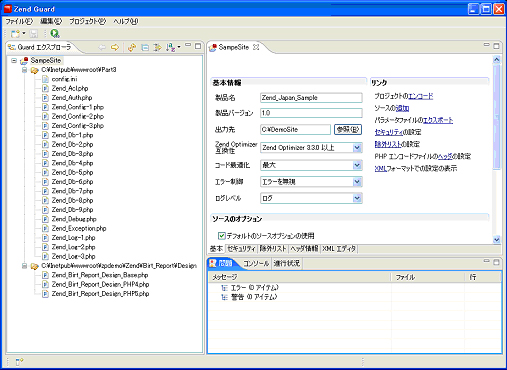Image resolution: width=507 pixels, height=370 pixels.
Task: Click the Zend_Acl.php file icon
Action: (45, 88)
